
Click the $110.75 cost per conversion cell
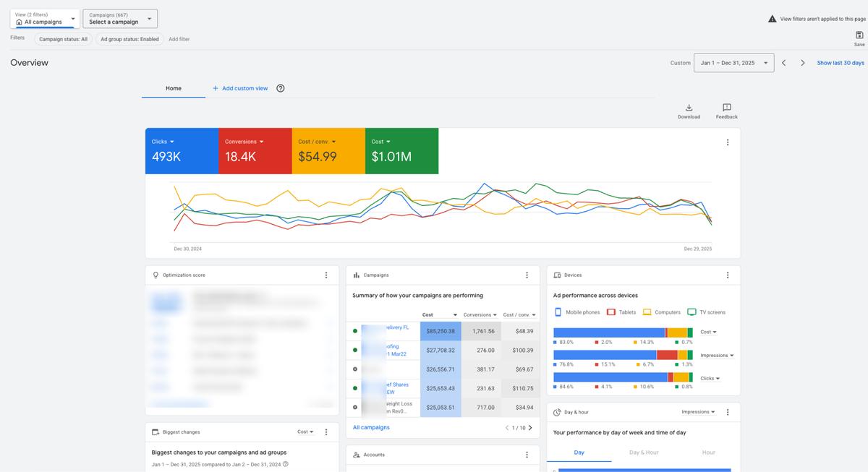[x=519, y=388]
